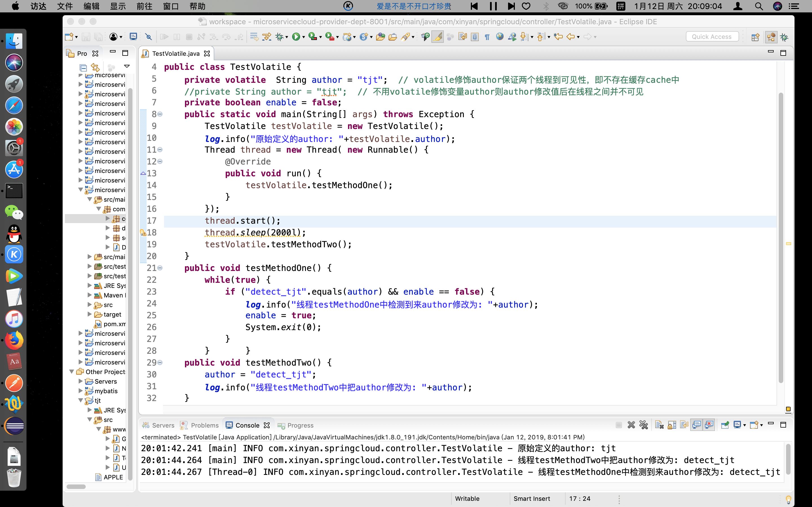This screenshot has height=507, width=812.
Task: Switch to the Problems tab
Action: coord(204,425)
